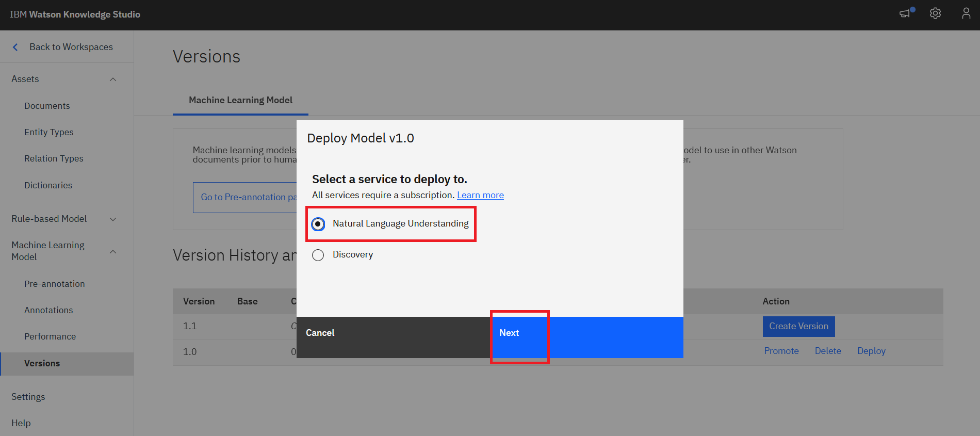This screenshot has height=436, width=980.
Task: Open the settings gear icon
Action: click(935, 13)
